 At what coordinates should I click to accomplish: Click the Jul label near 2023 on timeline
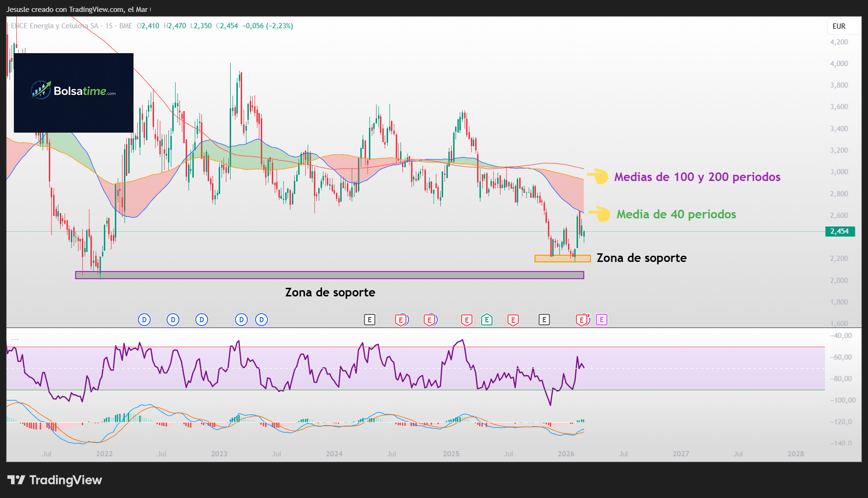pos(277,453)
